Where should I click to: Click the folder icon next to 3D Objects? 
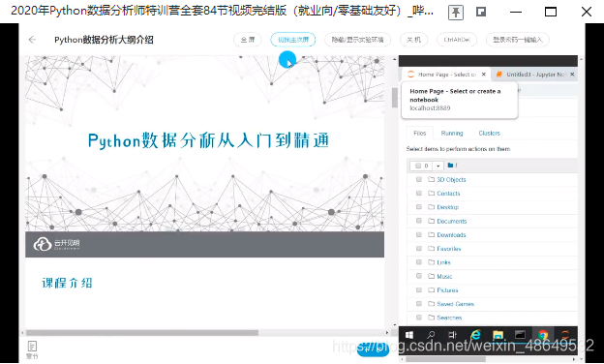coord(432,179)
